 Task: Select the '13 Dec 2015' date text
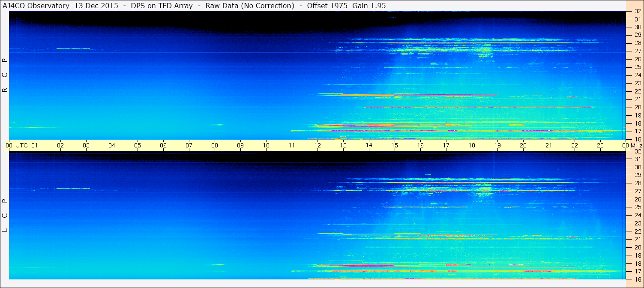coord(96,6)
